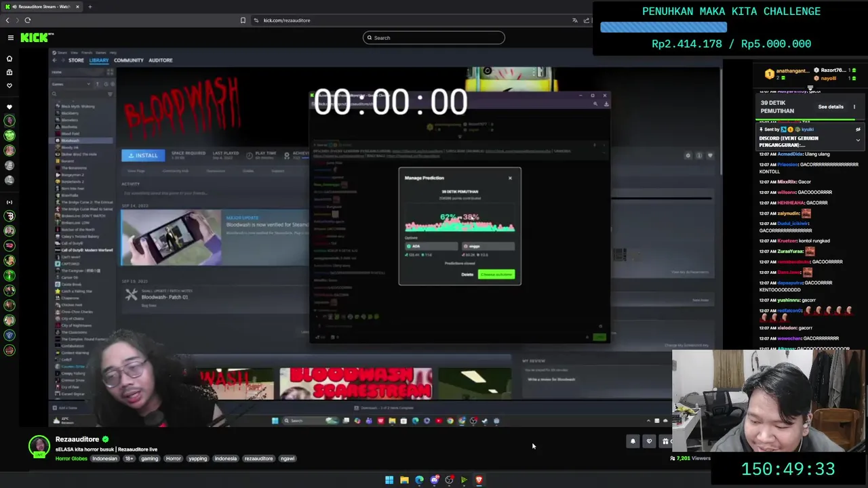Click magnifier icon in streamed popup window
Viewport: 868px width, 488px height.
595,104
